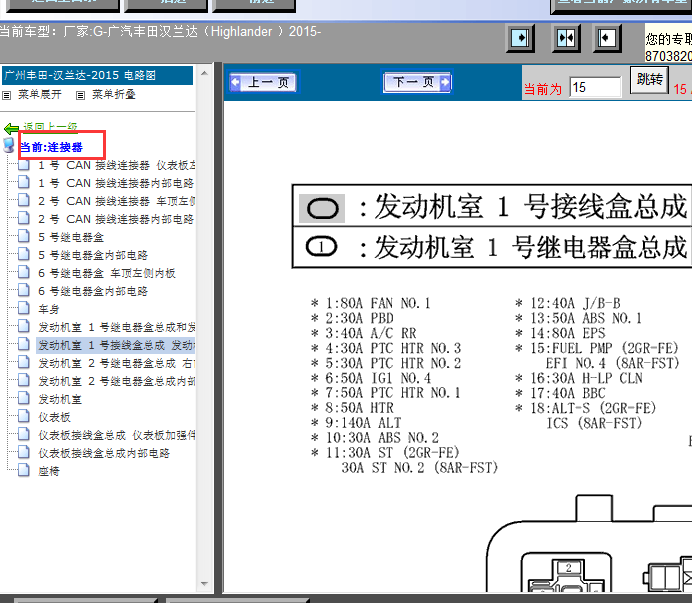Click the expand-right panel arrow icon
This screenshot has height=603, width=692.
coord(520,38)
